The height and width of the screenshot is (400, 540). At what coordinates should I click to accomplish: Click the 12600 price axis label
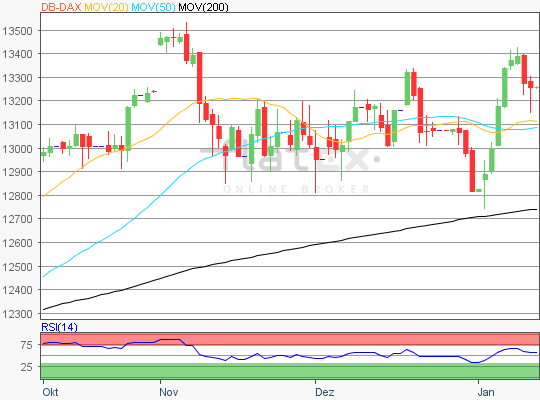[x=18, y=243]
